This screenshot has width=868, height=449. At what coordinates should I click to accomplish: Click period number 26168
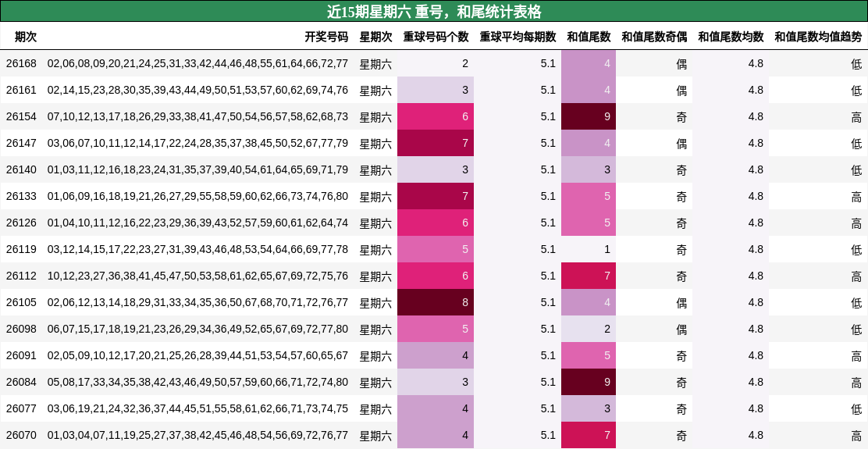(x=21, y=64)
